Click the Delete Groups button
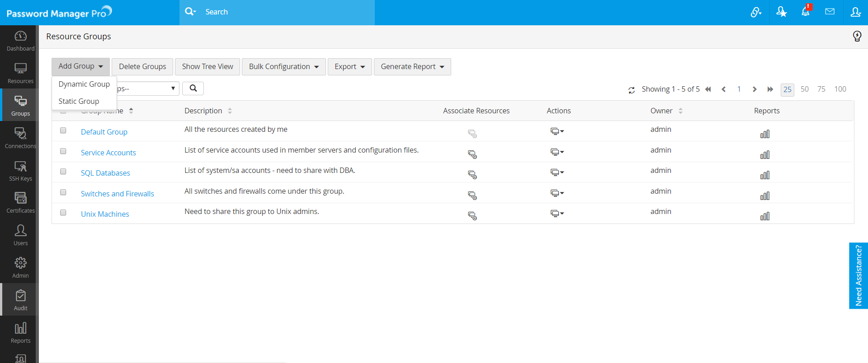 coord(142,67)
